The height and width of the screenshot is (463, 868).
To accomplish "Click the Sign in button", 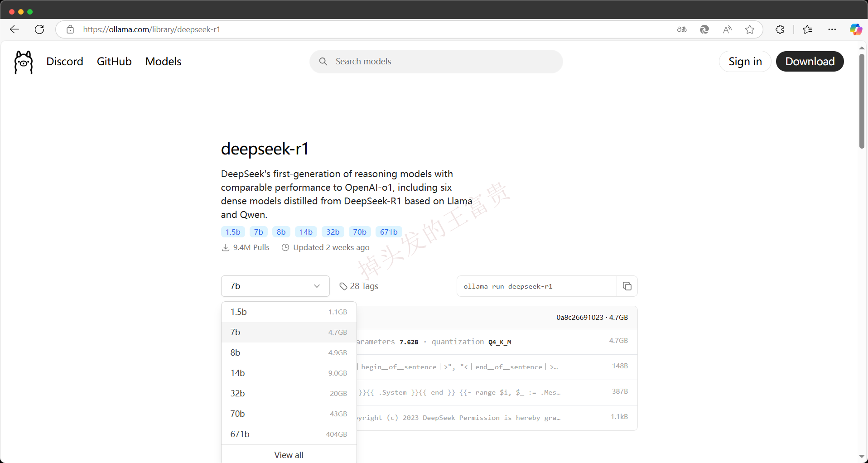I will 745,62.
